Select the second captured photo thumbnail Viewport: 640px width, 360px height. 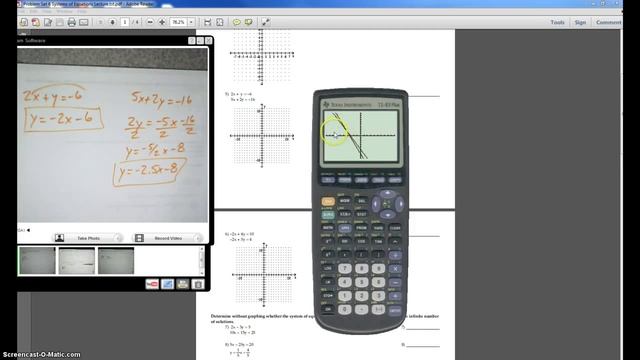click(x=77, y=260)
